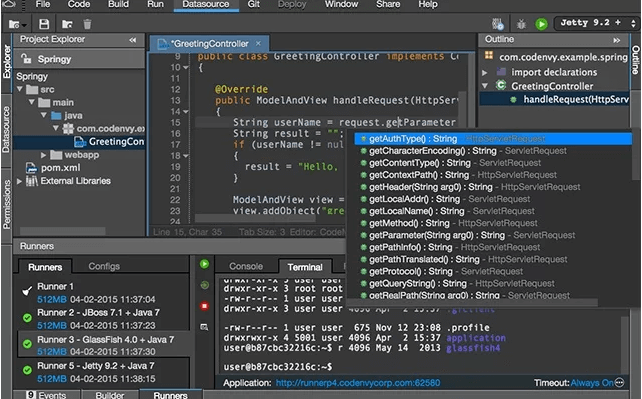Image resolution: width=642 pixels, height=399 pixels.
Task: Open the Build menu
Action: click(118, 5)
